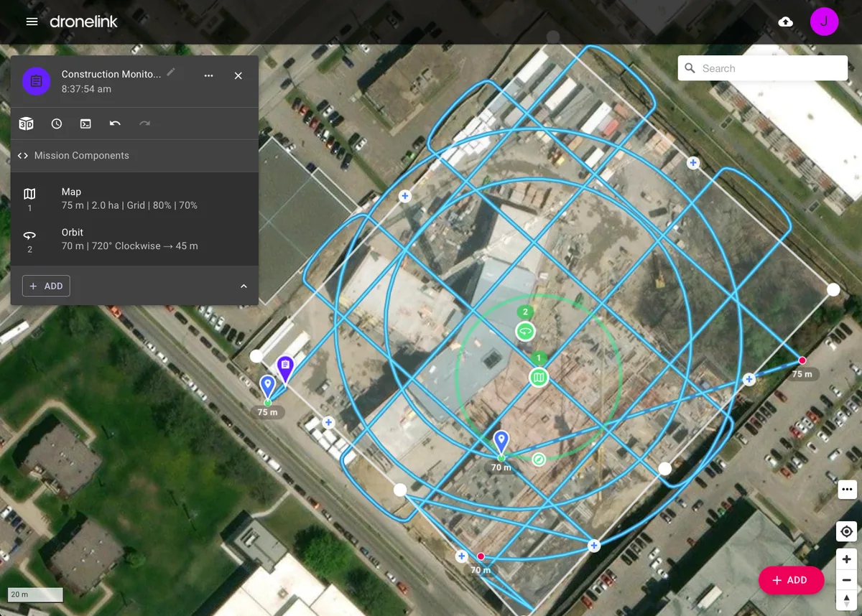Screen dimensions: 862x616
Task: Undo the last change
Action: (x=115, y=123)
